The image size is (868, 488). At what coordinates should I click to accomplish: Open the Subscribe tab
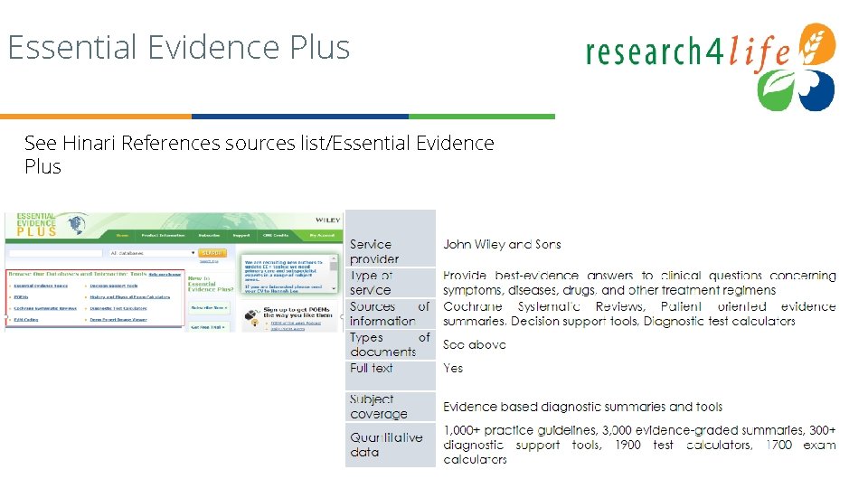(209, 235)
